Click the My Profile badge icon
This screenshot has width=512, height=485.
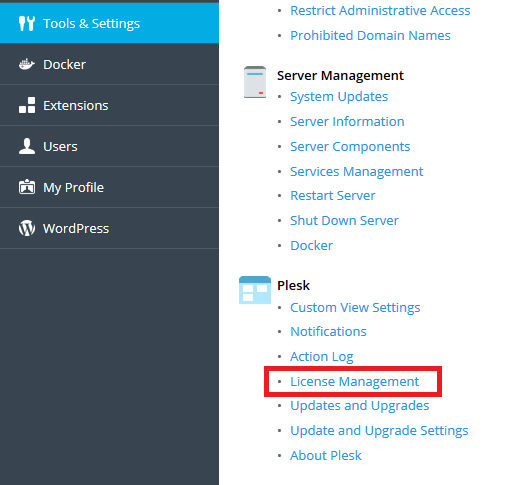(x=27, y=187)
